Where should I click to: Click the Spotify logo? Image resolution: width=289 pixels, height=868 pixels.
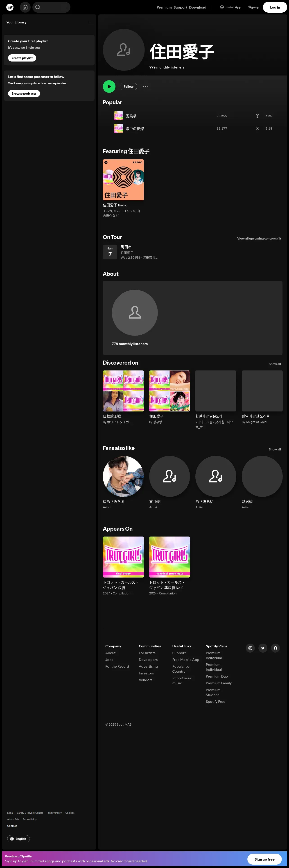click(10, 7)
